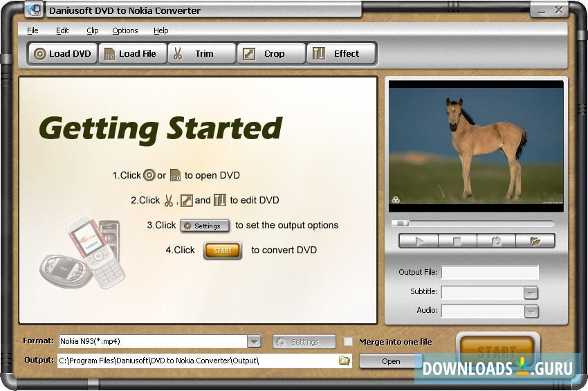The width and height of the screenshot is (588, 391).
Task: Take a snapshot of the preview
Action: [x=497, y=241]
